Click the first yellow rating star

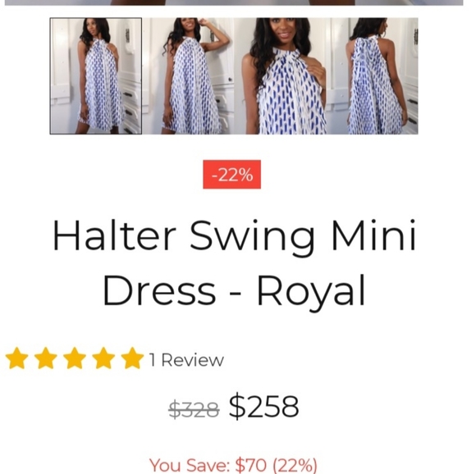[x=17, y=358]
